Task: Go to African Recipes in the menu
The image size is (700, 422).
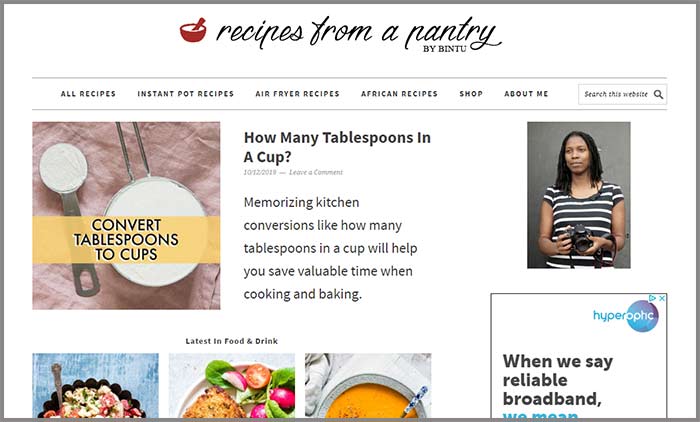Action: tap(400, 94)
